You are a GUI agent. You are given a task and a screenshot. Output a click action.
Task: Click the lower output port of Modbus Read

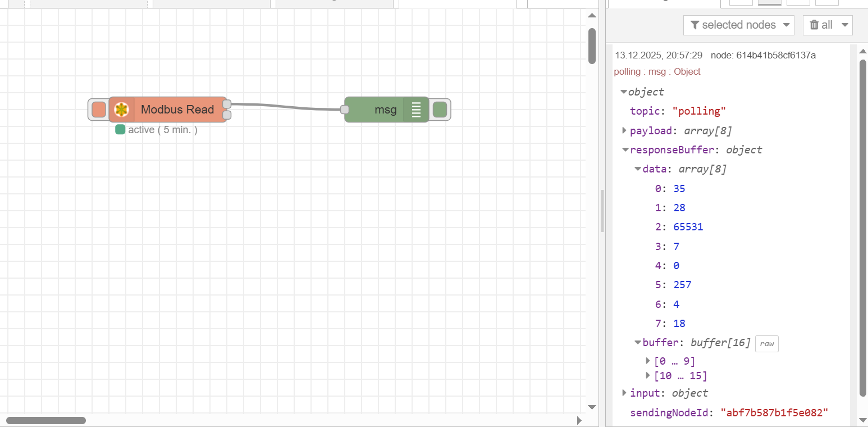(227, 115)
